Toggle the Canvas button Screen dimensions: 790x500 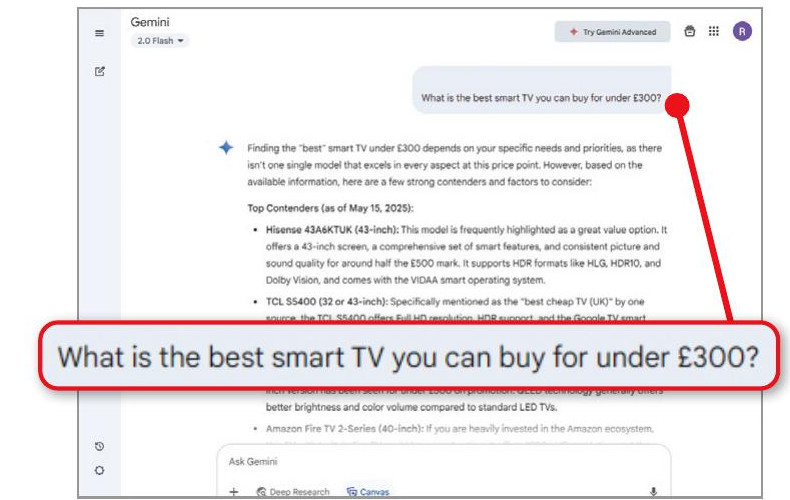click(368, 492)
